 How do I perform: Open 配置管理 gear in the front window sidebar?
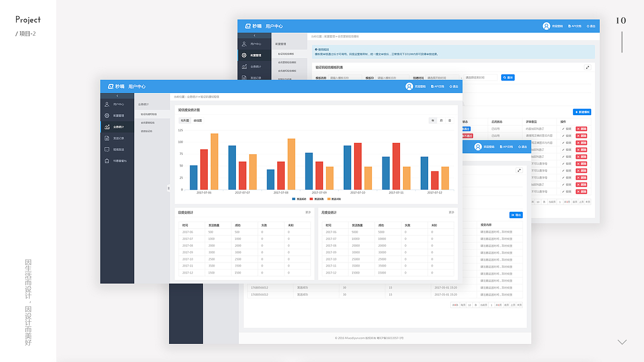(107, 116)
